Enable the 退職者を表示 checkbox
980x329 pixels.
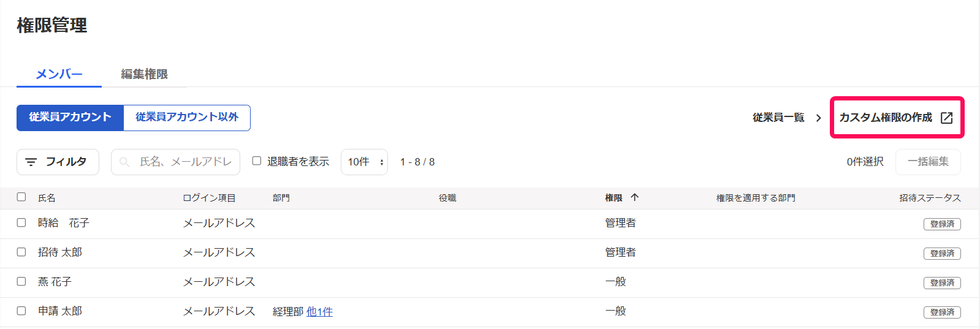click(x=257, y=161)
